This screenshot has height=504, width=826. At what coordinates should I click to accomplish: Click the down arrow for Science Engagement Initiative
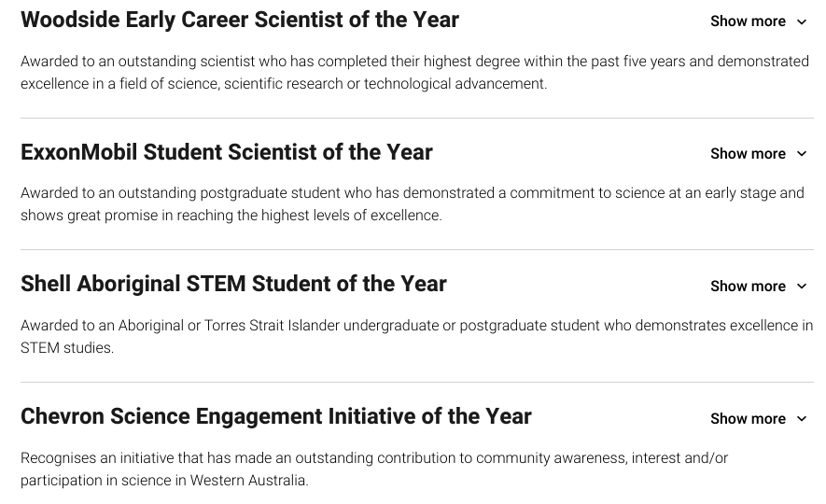pos(801,419)
